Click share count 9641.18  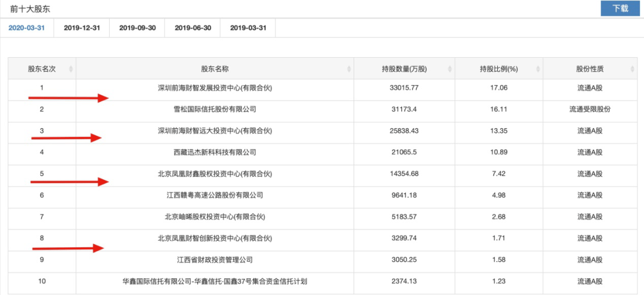click(404, 195)
